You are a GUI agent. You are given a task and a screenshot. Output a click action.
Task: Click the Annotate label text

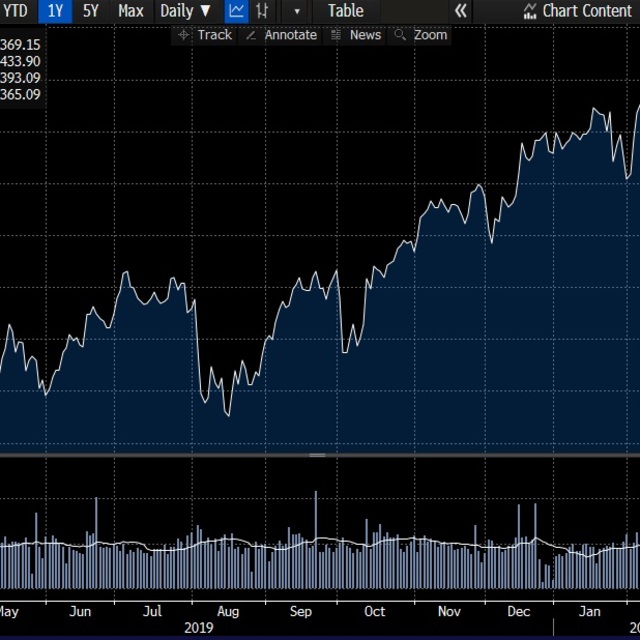[x=290, y=35]
